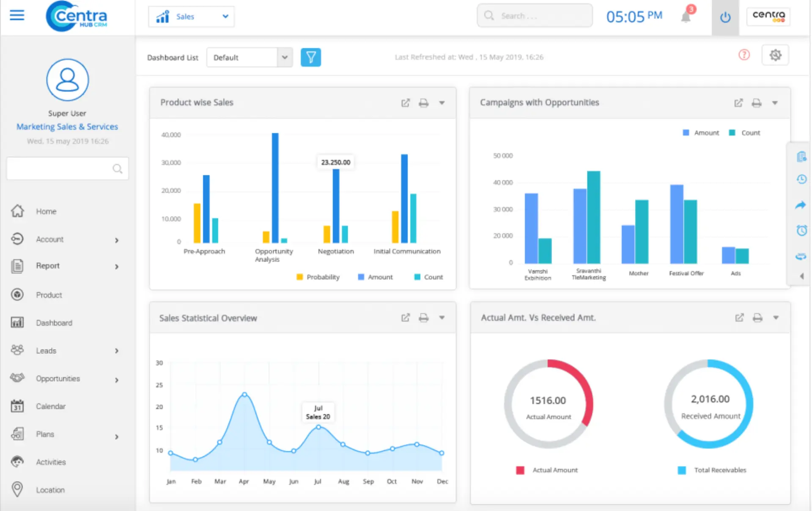Screen dimensions: 812x511
Task: Print the Product wise Sales chart
Action: [x=423, y=103]
